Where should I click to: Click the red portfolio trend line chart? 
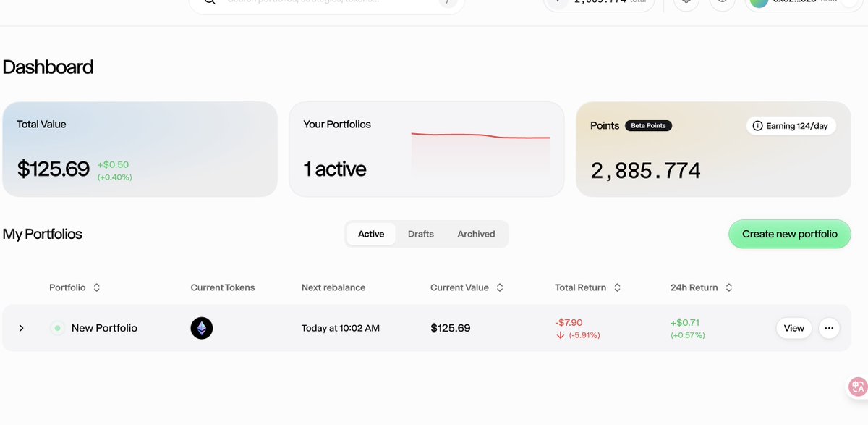coord(480,136)
